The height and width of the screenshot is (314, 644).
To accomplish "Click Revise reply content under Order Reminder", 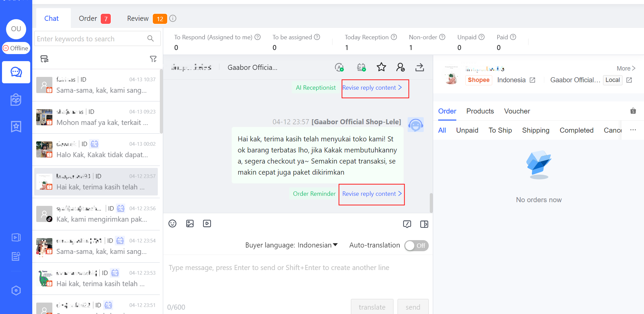I will (x=371, y=194).
